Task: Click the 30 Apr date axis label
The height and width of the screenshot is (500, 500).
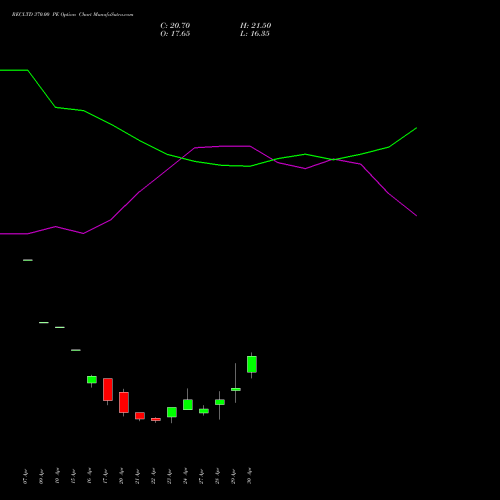Action: point(249,477)
